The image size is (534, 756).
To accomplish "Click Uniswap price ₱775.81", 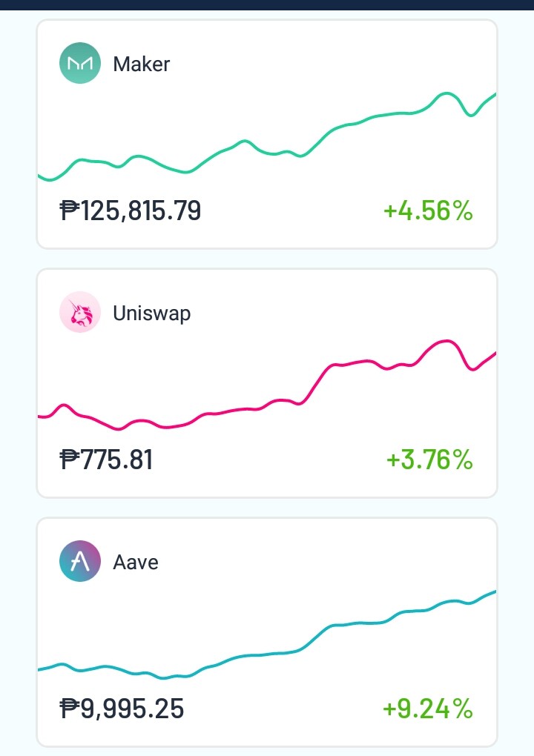I will coord(106,460).
